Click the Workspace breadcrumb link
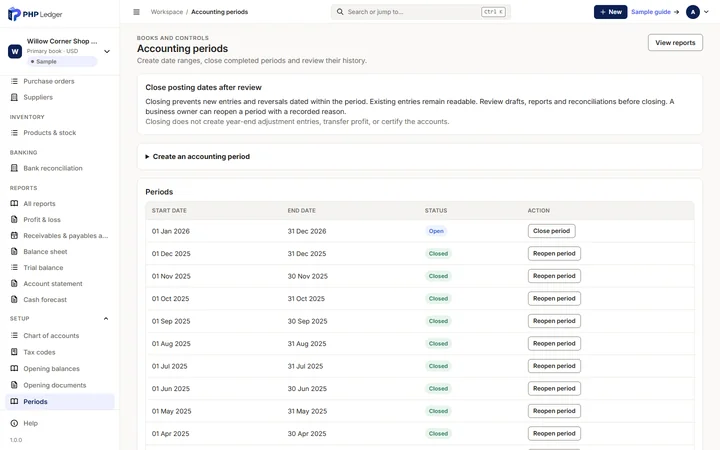The height and width of the screenshot is (450, 720). pos(167,12)
